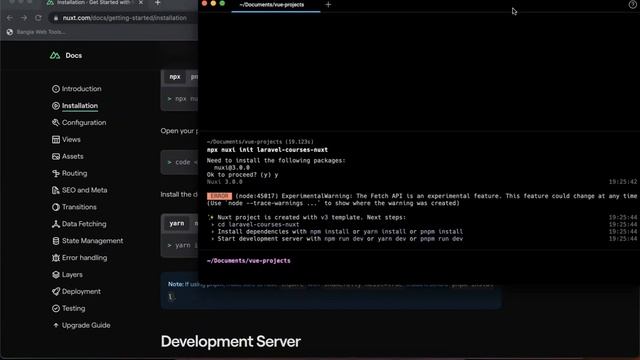Open the Introduction docs page

coord(81,89)
